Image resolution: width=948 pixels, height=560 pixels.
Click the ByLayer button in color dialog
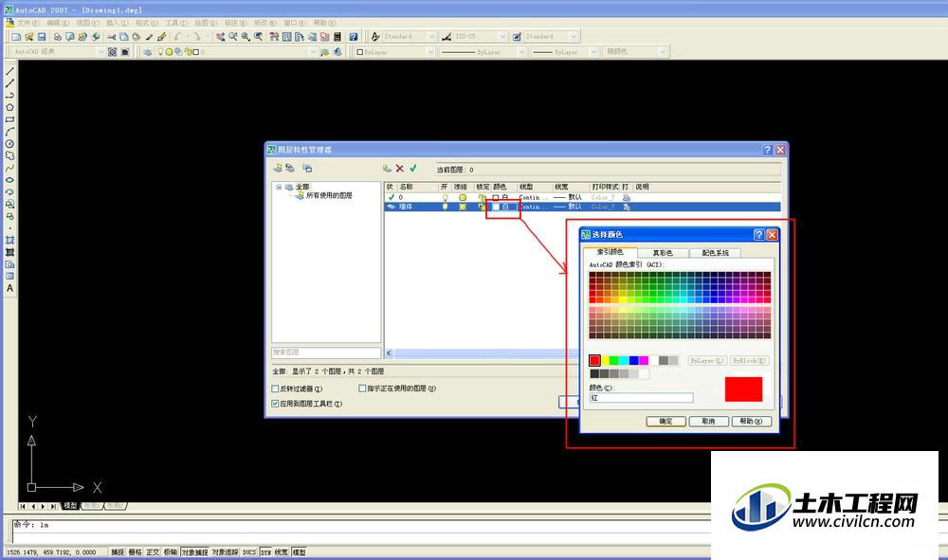pyautogui.click(x=707, y=361)
